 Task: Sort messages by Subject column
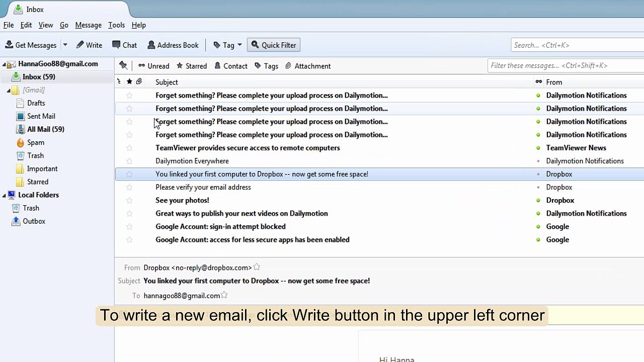[167, 82]
